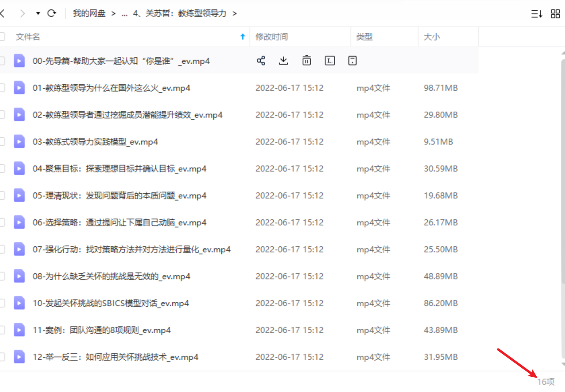Click the video icon of 01-教练型领导 file
The height and width of the screenshot is (392, 565).
[19, 87]
